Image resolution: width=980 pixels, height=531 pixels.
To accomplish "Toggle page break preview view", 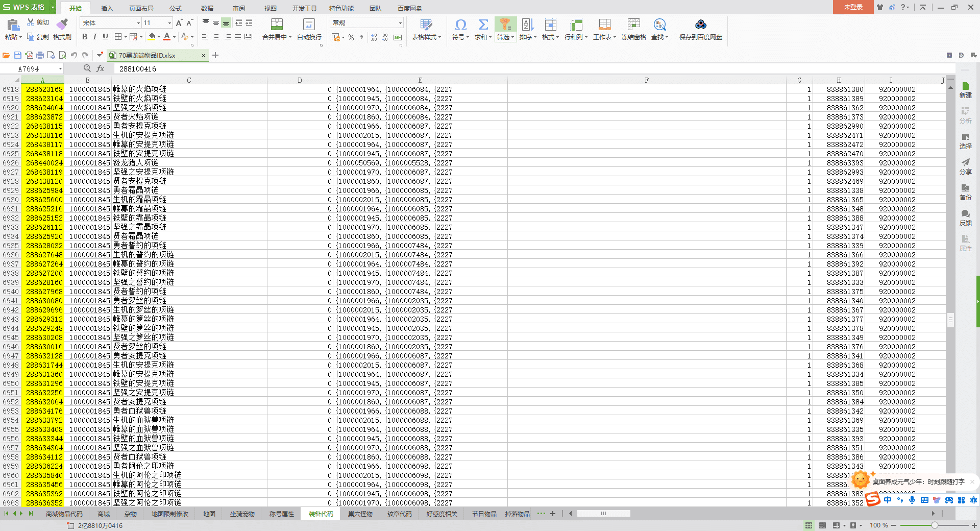I will pyautogui.click(x=822, y=525).
